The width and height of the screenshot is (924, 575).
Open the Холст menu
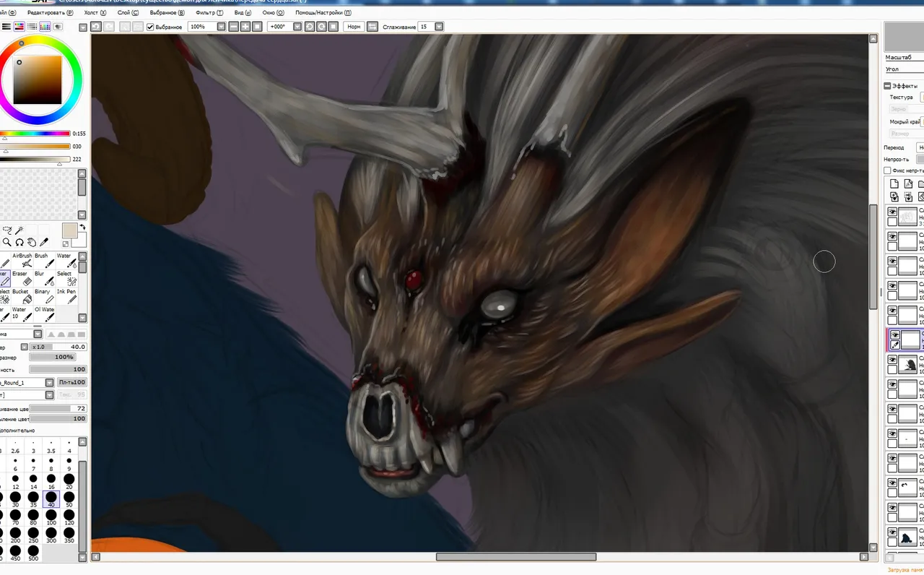(x=95, y=12)
